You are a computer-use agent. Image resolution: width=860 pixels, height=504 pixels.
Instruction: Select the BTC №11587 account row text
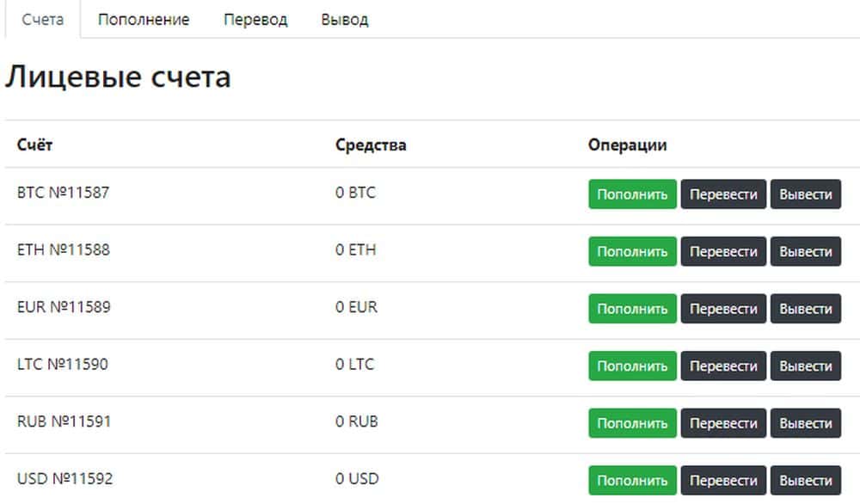(x=63, y=193)
